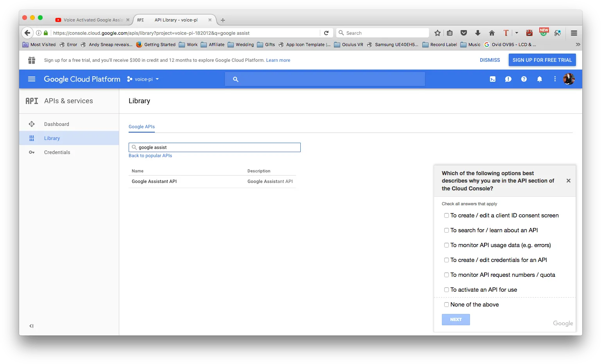Click the DISMISS button on trial banner
The width and height of the screenshot is (601, 364).
(490, 60)
